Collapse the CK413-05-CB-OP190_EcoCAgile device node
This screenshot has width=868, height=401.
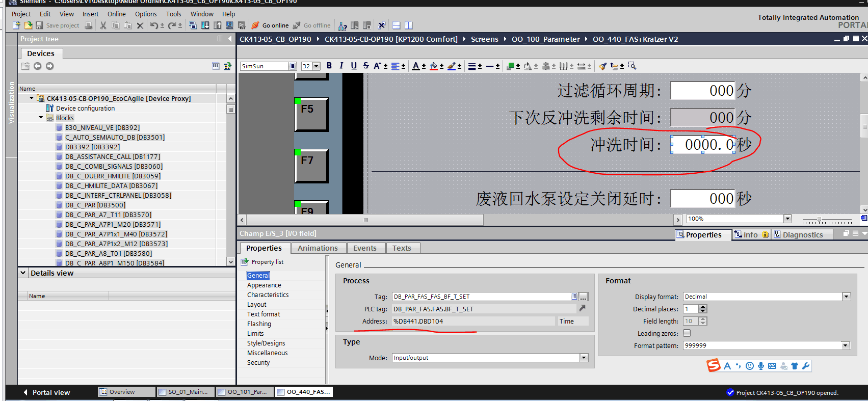tap(32, 98)
